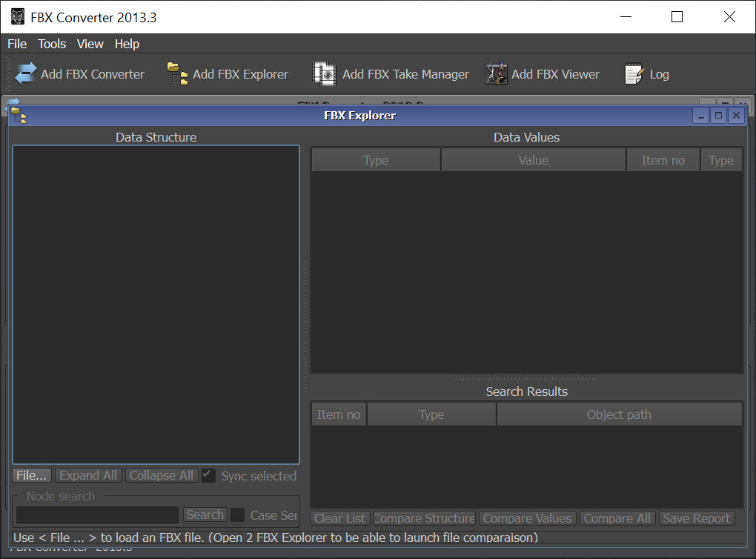The width and height of the screenshot is (756, 559).
Task: Click the File... button to load FBX
Action: pos(32,475)
